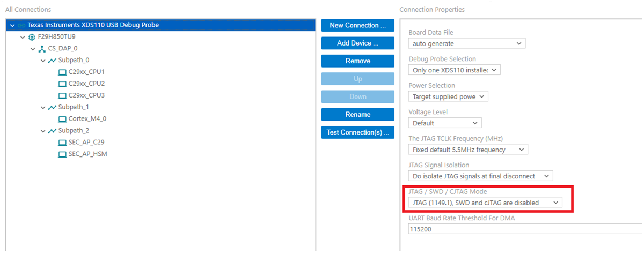
Task: Click the Subpath_0 path icon
Action: [x=52, y=61]
